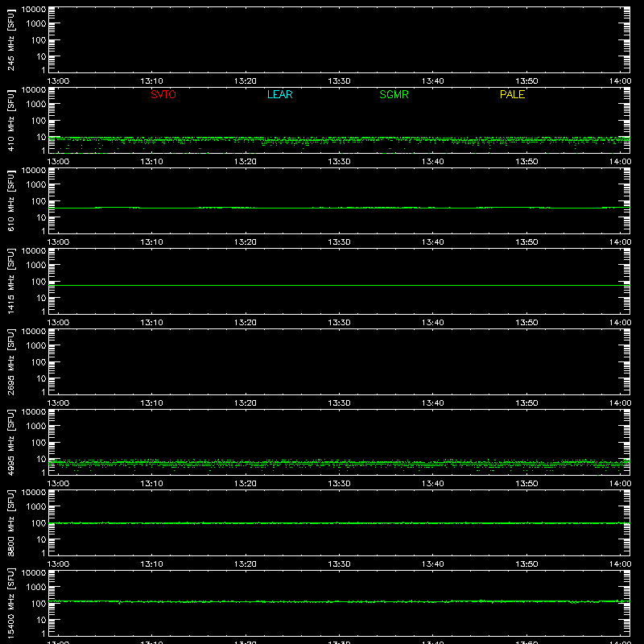Click 13:10 tick label below 2695 MHz panel

tap(152, 403)
